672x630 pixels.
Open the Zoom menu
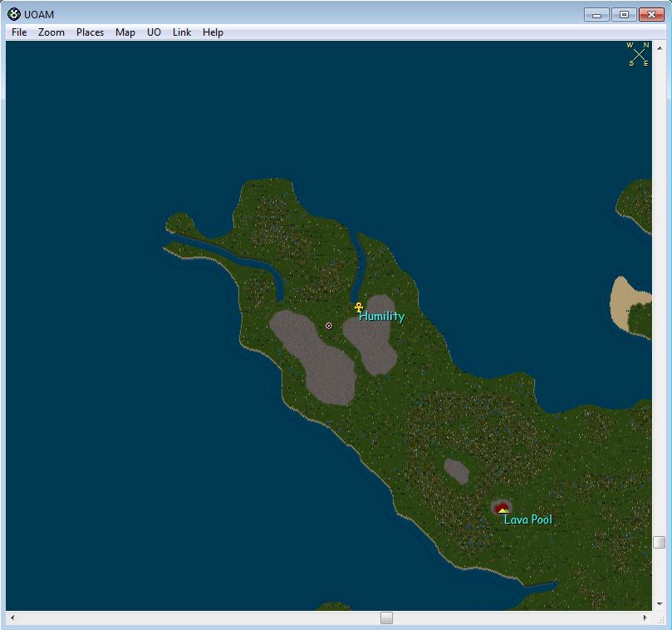click(x=52, y=32)
